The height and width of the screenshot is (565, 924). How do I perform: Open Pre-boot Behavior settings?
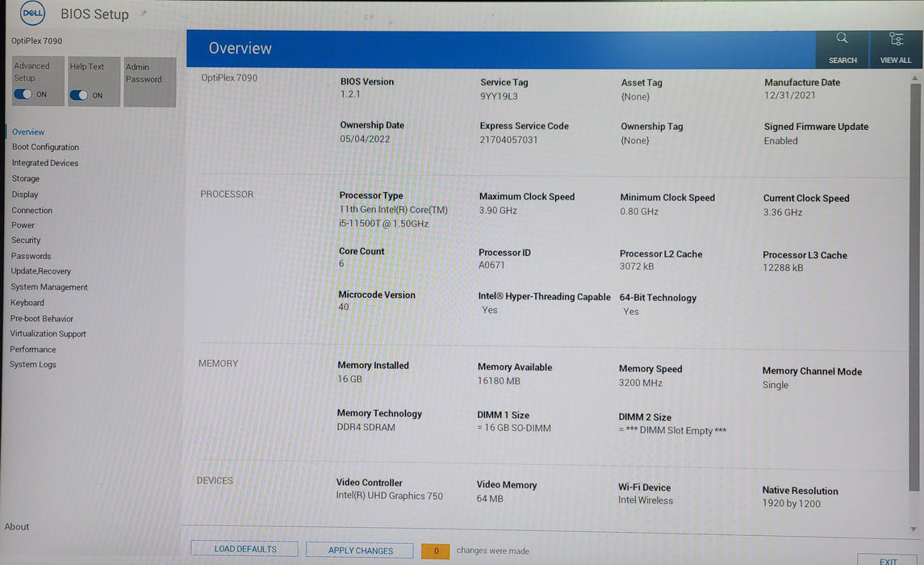42,319
